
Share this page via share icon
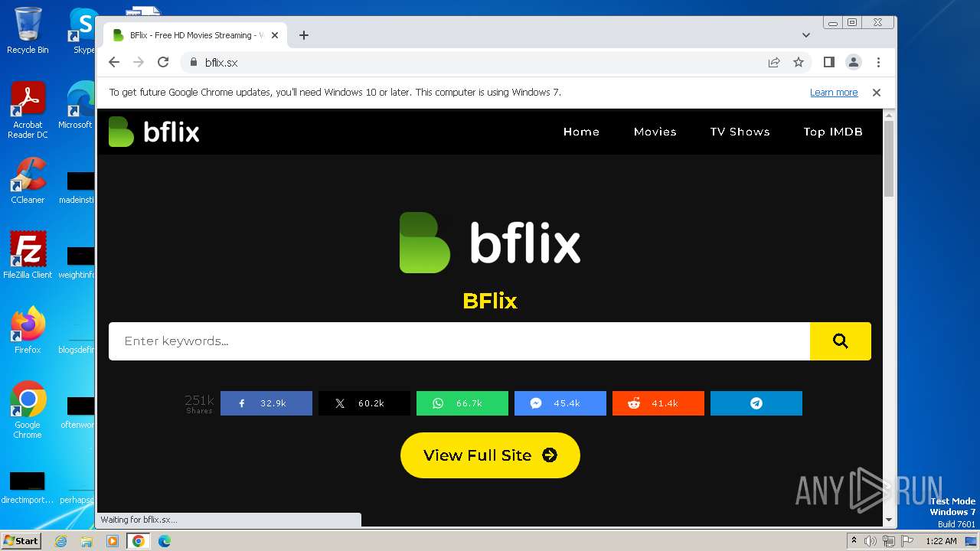pos(774,62)
